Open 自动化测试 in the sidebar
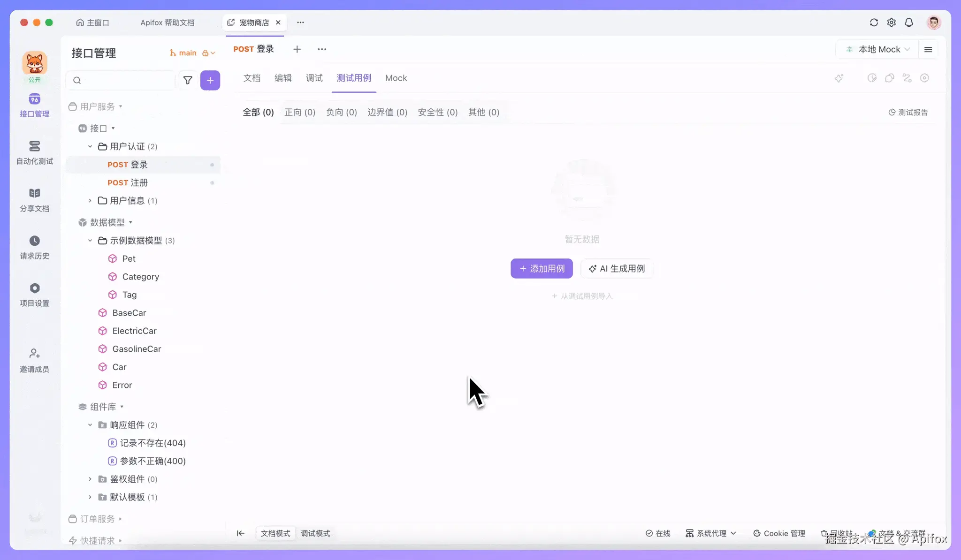Screen dimensions: 961x560 pos(34,152)
